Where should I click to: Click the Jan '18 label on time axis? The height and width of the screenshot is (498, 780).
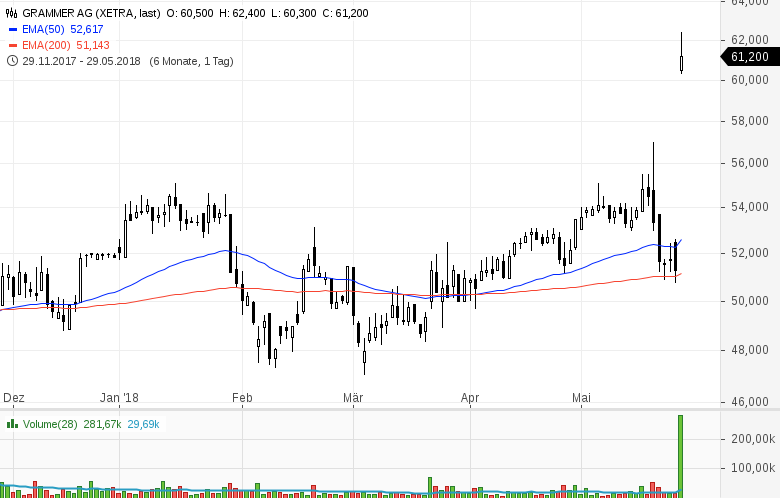coord(119,398)
